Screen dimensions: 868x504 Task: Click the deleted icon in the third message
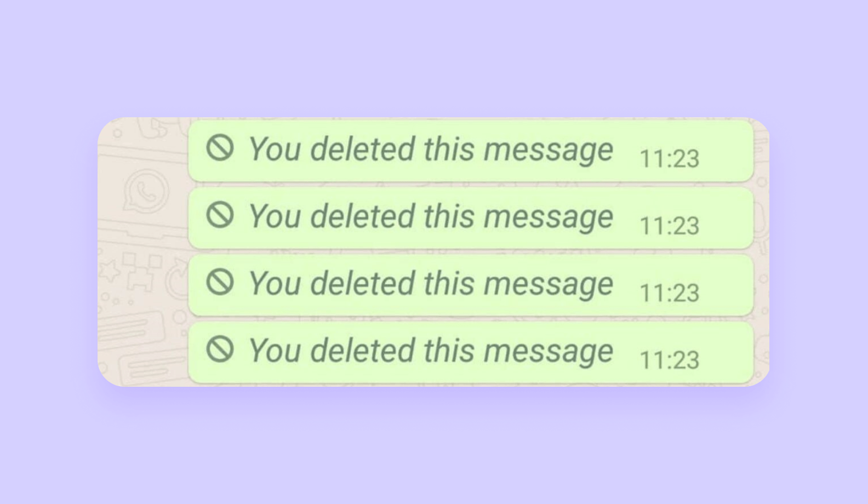pyautogui.click(x=220, y=282)
